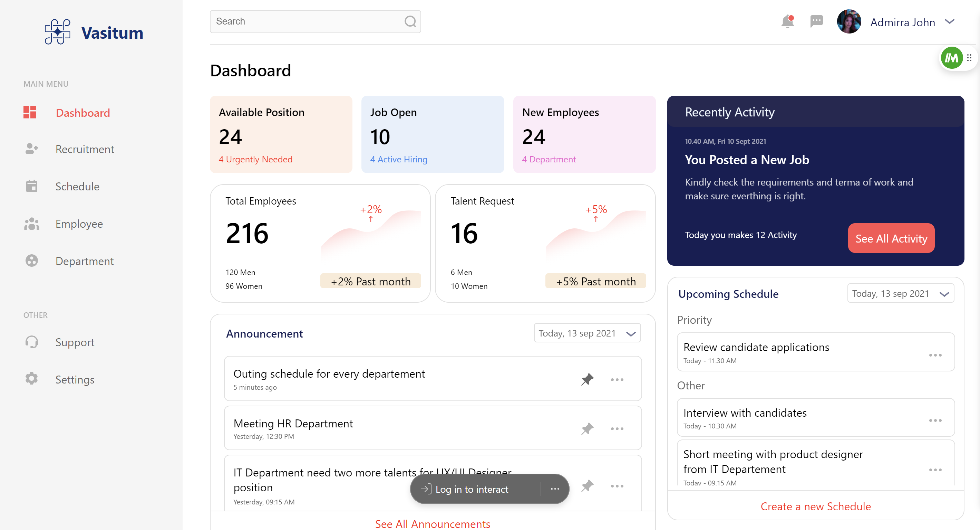Open Settings via the gear icon
The width and height of the screenshot is (980, 530).
(x=31, y=378)
